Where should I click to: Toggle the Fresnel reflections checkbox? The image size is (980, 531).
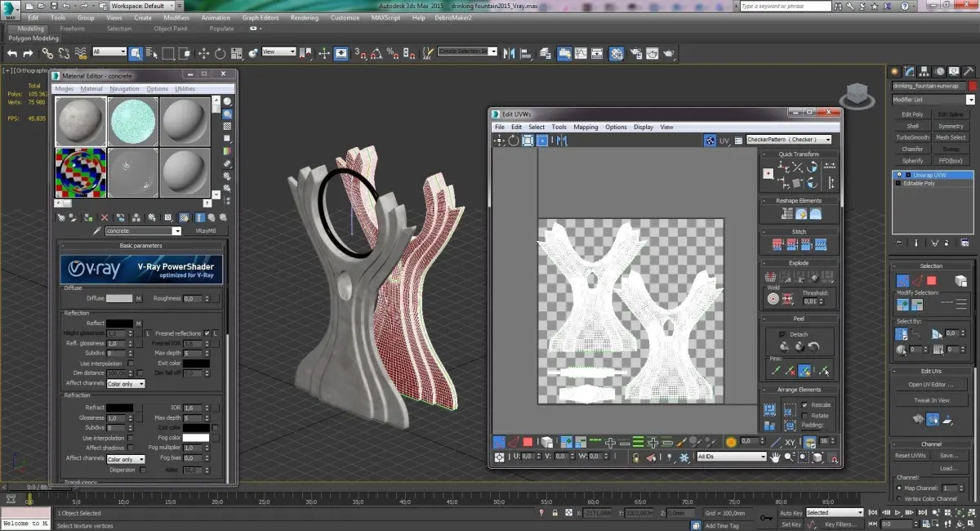tap(207, 333)
